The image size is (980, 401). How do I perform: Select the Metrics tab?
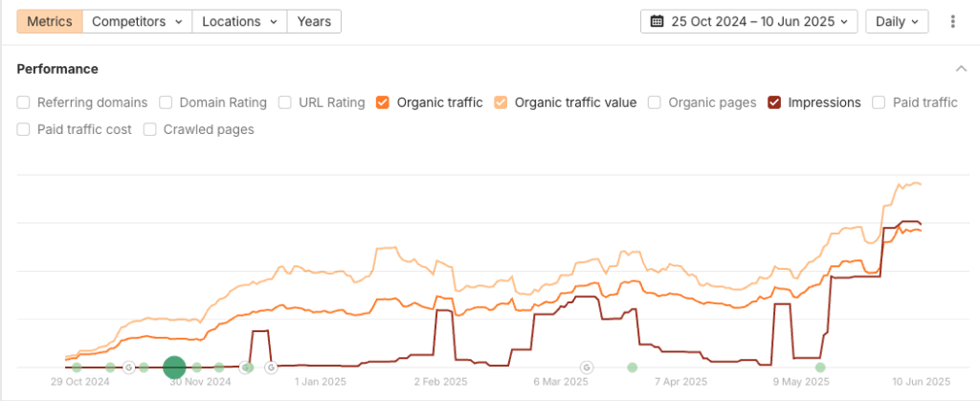click(x=50, y=21)
